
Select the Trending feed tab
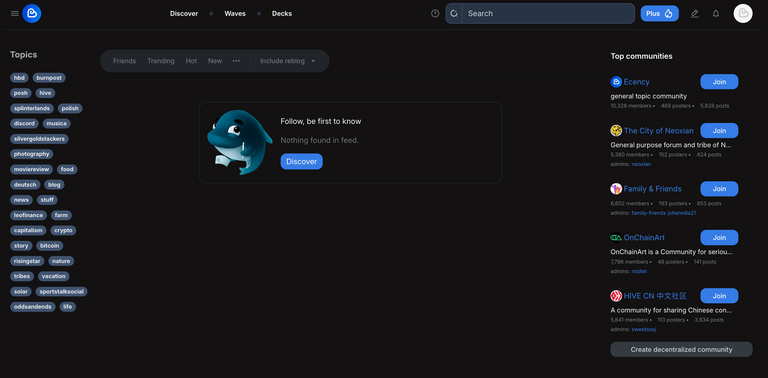pos(161,61)
